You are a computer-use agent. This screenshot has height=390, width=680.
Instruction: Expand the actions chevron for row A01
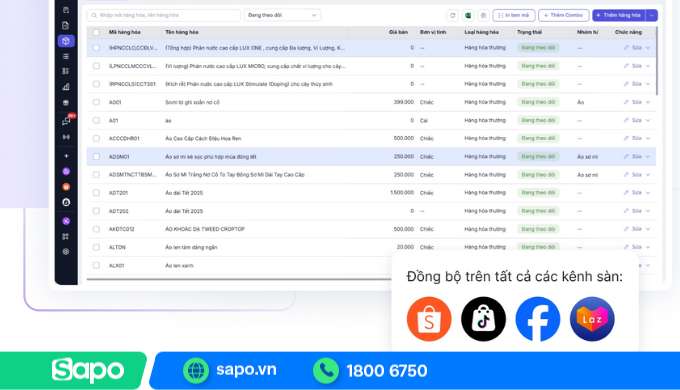(648, 120)
